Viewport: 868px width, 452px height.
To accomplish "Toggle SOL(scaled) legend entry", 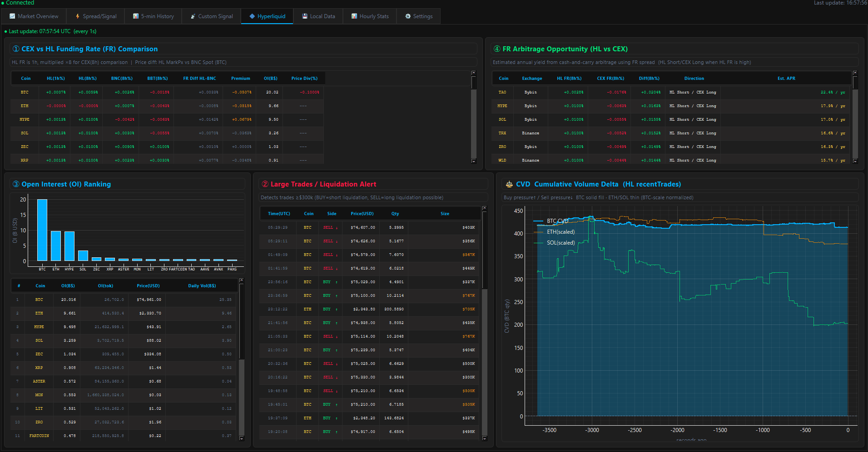I will point(554,243).
